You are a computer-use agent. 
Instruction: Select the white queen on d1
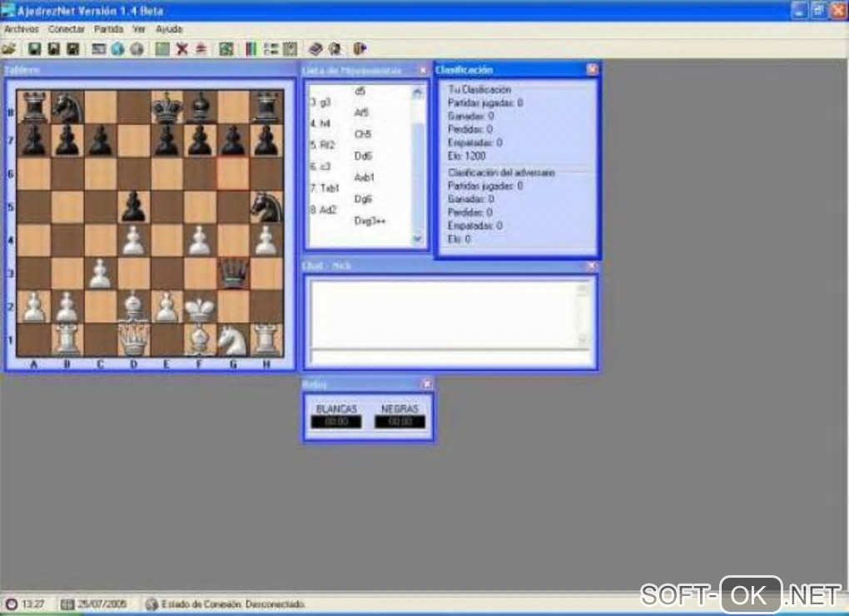(133, 340)
